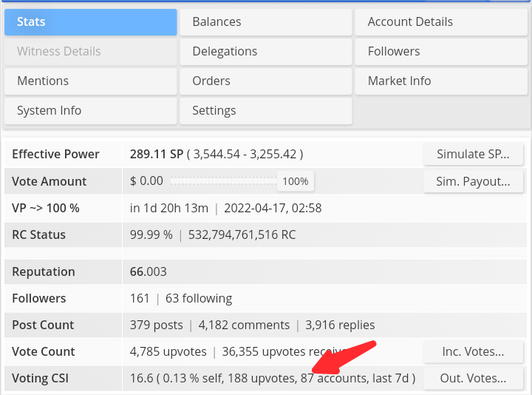Screen dimensions: 532x395
Task: View the System Info tab
Action: click(90, 111)
